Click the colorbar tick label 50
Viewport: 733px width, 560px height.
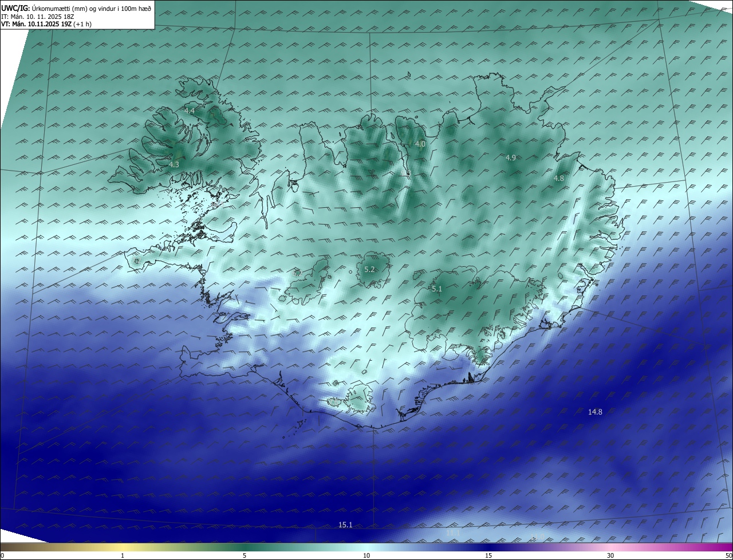728,556
